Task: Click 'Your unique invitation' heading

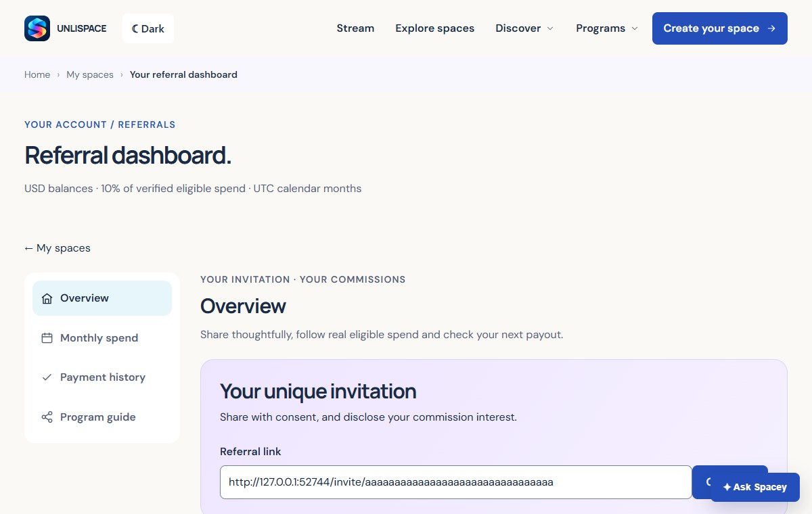Action: point(318,392)
